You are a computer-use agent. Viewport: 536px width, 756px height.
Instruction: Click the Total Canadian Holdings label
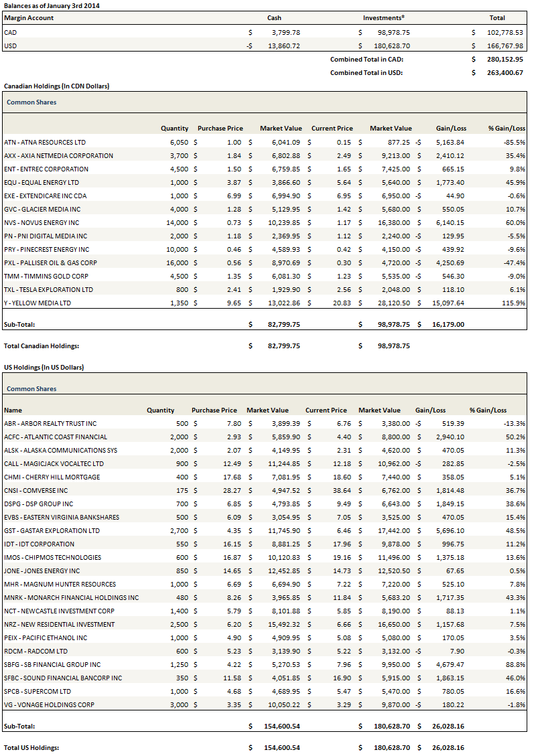pyautogui.click(x=42, y=346)
